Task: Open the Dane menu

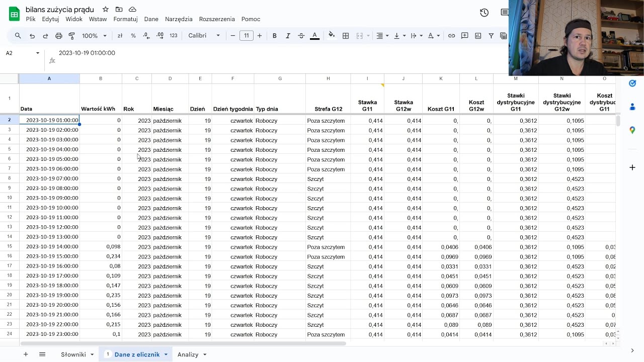Action: click(x=151, y=19)
